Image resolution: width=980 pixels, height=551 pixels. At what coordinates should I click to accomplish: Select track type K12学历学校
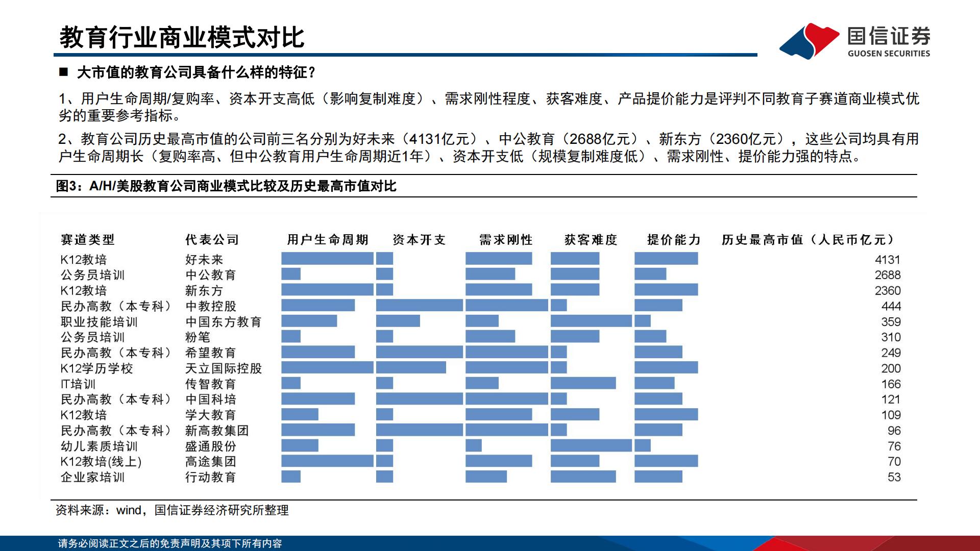(96, 368)
